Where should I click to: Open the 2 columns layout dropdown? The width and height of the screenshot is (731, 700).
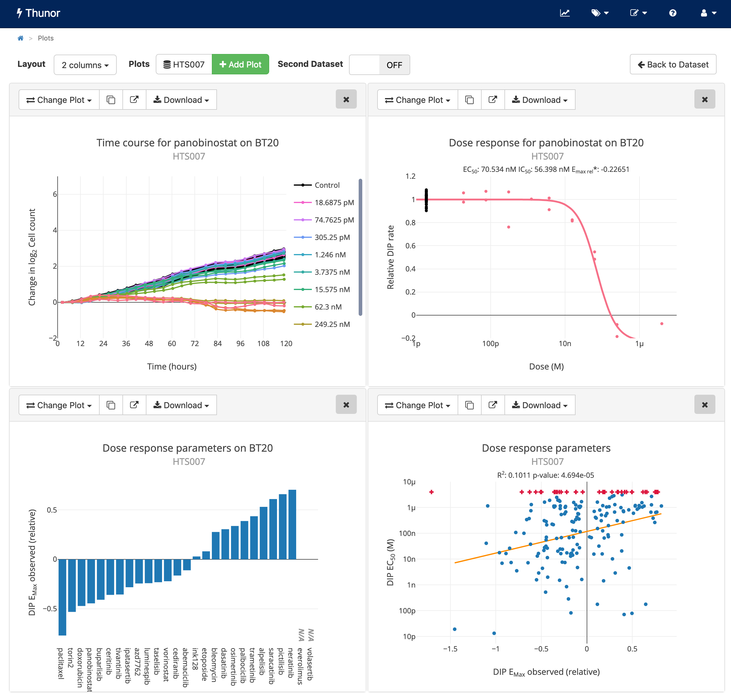point(85,64)
